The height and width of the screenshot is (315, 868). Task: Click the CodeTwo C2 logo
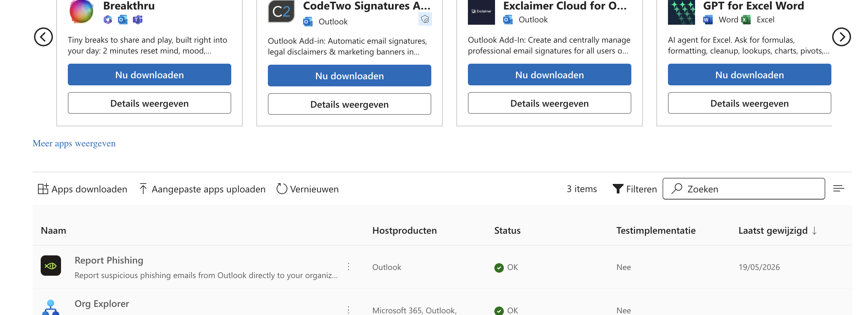coord(281,12)
